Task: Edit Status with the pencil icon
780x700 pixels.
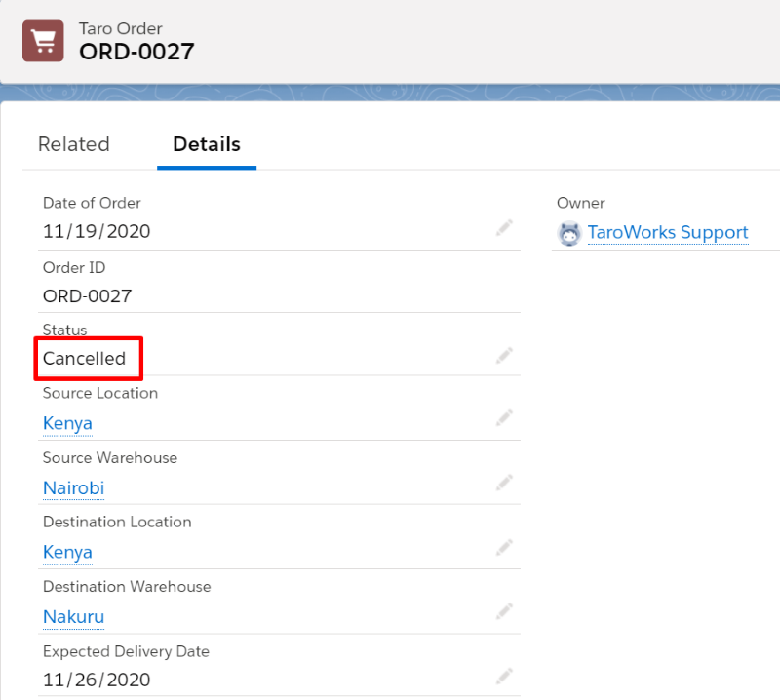Action: [x=505, y=355]
